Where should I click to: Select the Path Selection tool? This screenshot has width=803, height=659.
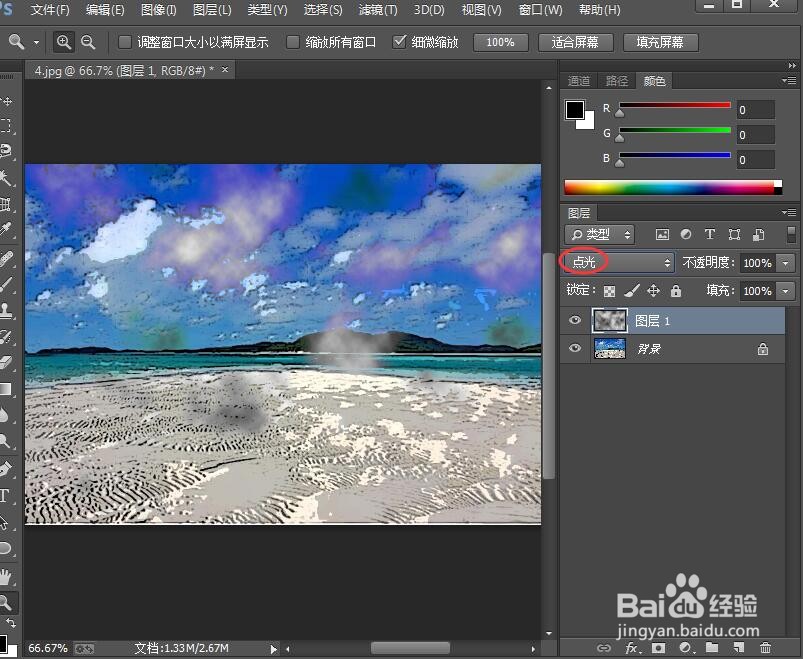tap(6, 522)
